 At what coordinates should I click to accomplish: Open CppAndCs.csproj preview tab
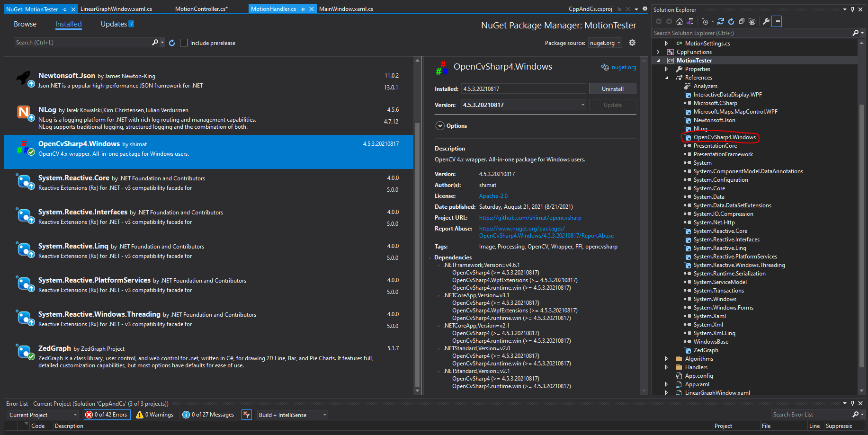coord(591,9)
